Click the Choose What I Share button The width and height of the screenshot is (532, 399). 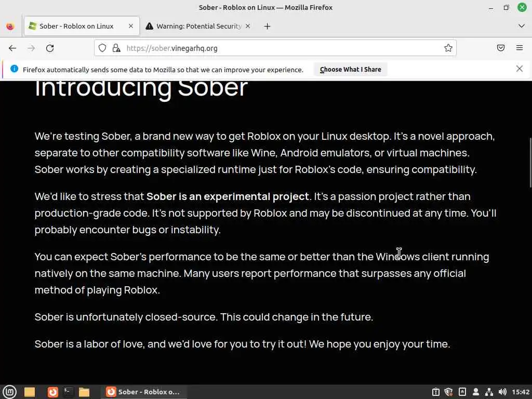tap(351, 69)
